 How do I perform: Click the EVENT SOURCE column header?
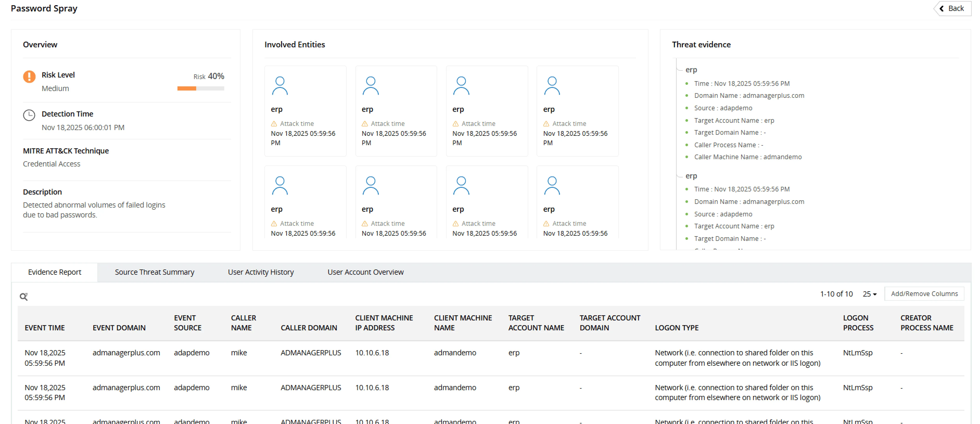pos(188,323)
